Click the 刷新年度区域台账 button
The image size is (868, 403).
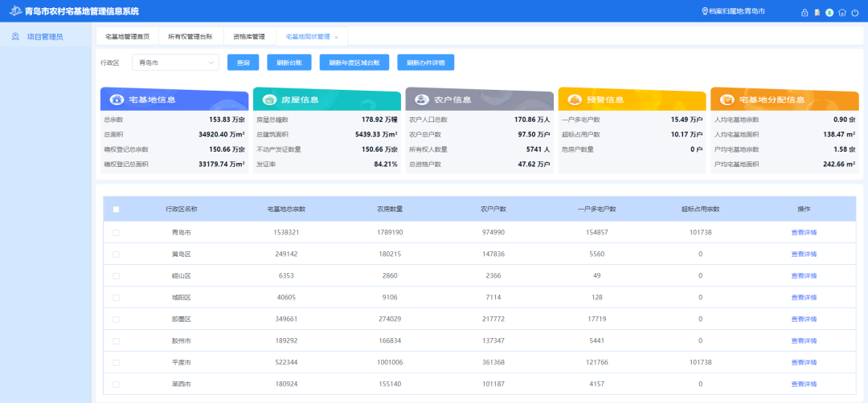click(354, 63)
